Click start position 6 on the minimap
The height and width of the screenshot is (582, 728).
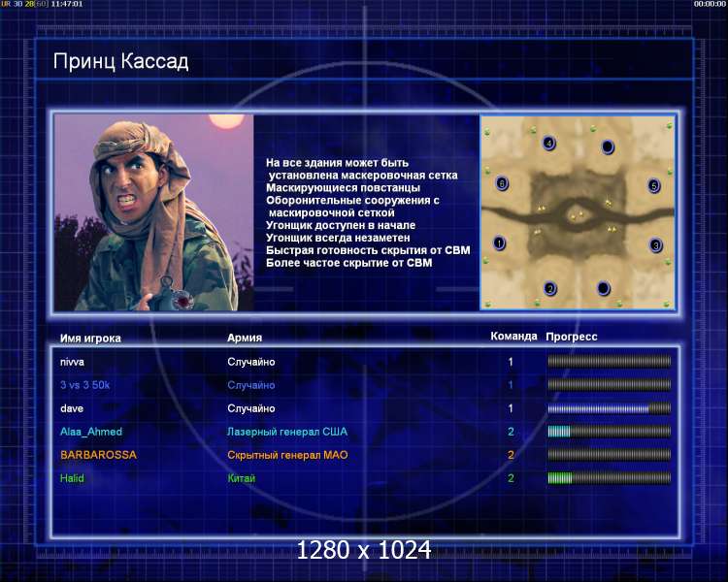coord(502,183)
